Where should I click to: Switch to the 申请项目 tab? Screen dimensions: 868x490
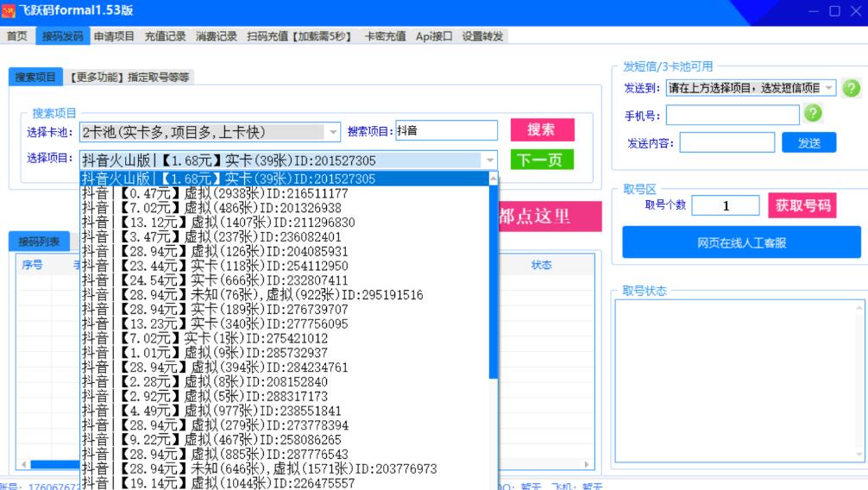[x=114, y=36]
